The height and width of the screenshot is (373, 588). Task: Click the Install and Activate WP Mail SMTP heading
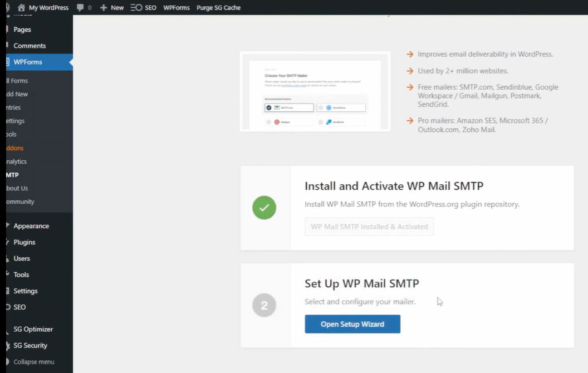[x=394, y=186]
